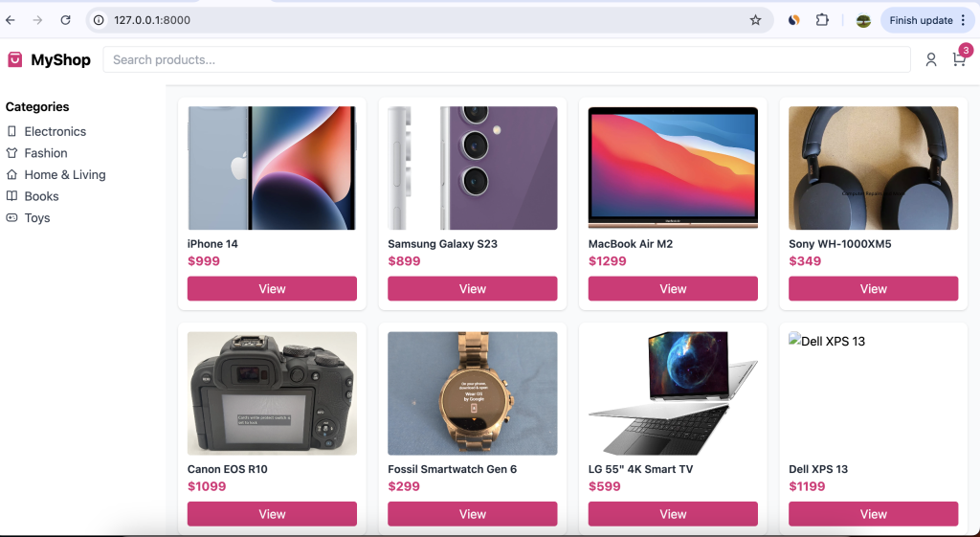Viewport: 980px width, 537px height.
Task: Open the shopping cart icon
Action: tap(959, 59)
